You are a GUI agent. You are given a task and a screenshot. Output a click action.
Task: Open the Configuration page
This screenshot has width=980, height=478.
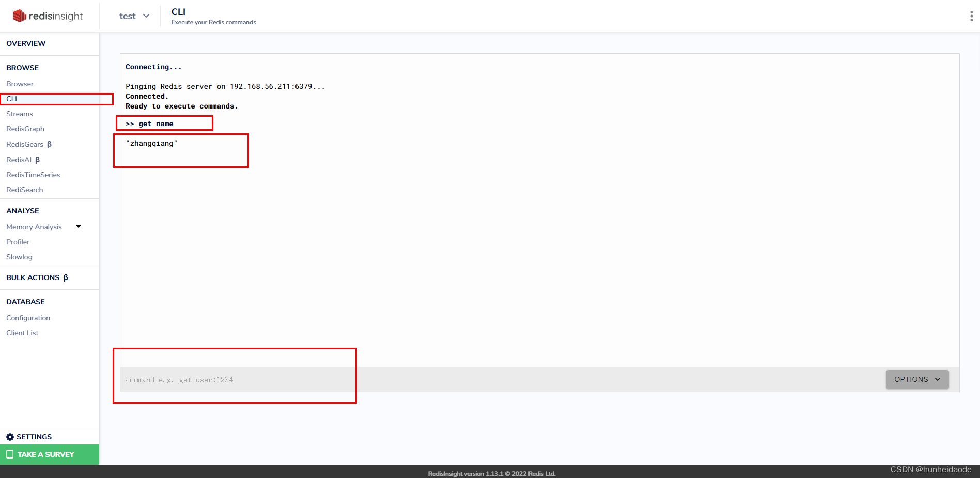(28, 318)
